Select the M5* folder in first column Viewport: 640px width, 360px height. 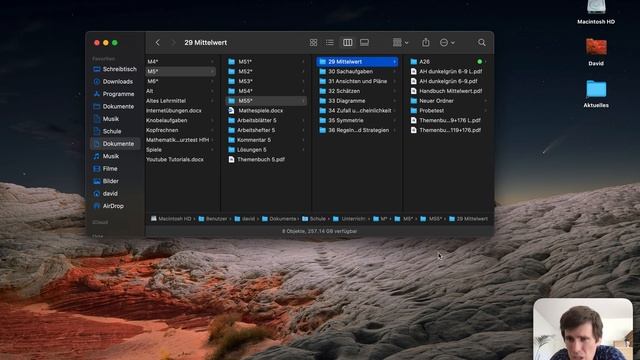click(x=180, y=71)
